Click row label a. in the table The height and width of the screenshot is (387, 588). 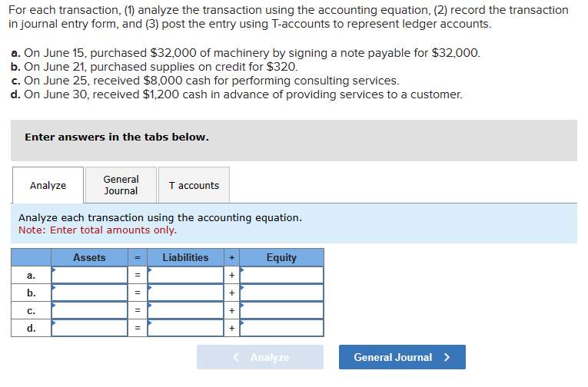31,276
